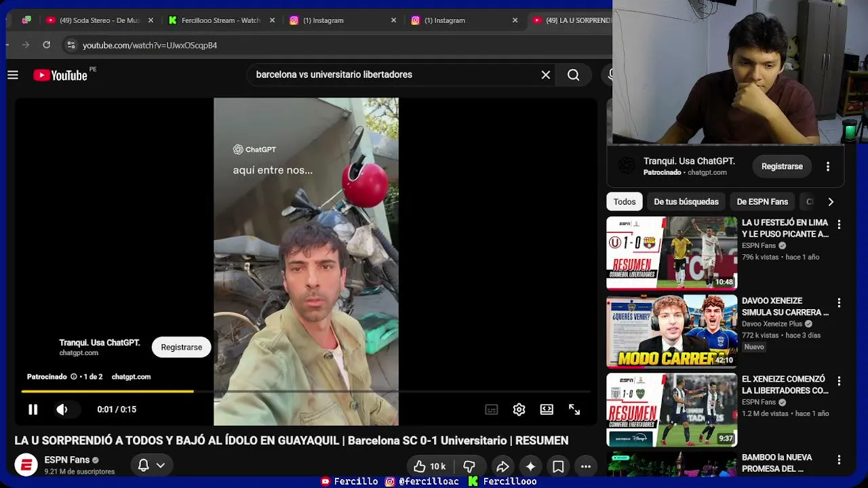Open ESPN Fans channel under 'EL XENEIZE COMENZÓ' video
This screenshot has height=488, width=868.
(x=759, y=402)
